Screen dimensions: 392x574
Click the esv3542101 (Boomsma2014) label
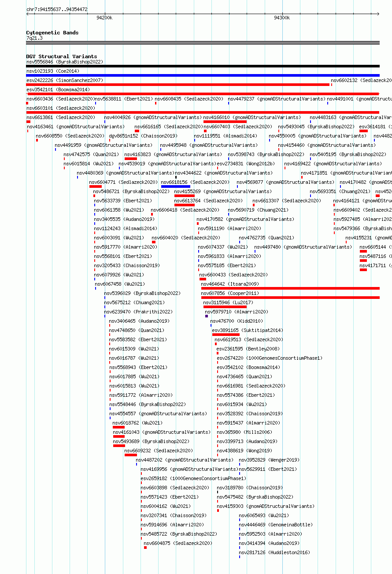coord(58,89)
